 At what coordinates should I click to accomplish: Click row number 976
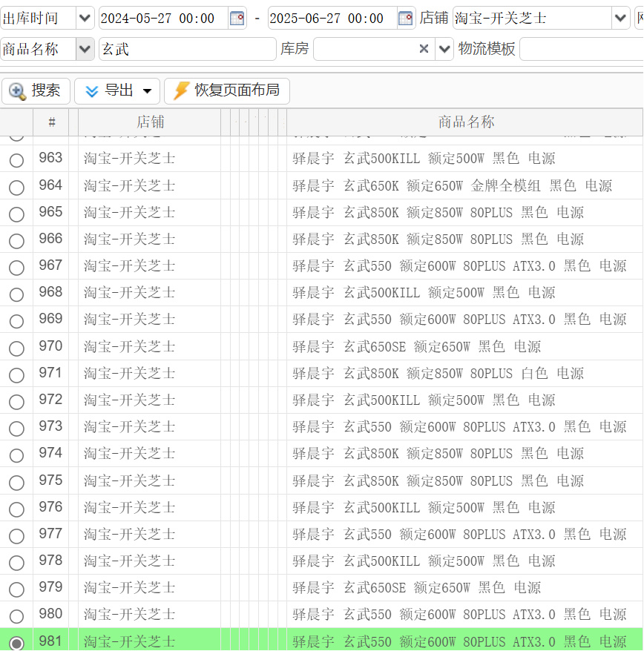pyautogui.click(x=50, y=507)
